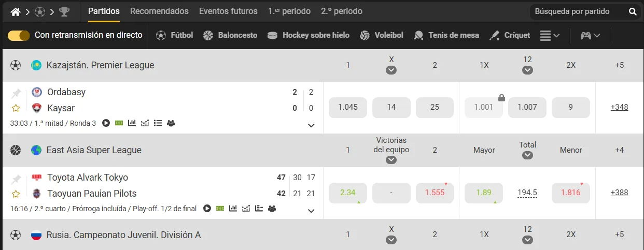The width and height of the screenshot is (644, 250).
Task: Select the Recomendados tab
Action: pos(159,11)
